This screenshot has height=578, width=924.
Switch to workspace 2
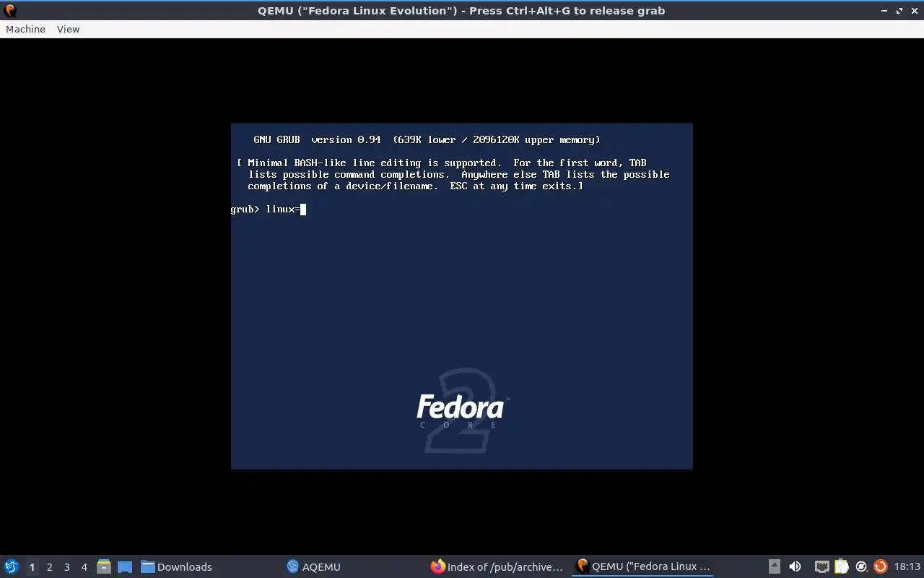click(49, 567)
